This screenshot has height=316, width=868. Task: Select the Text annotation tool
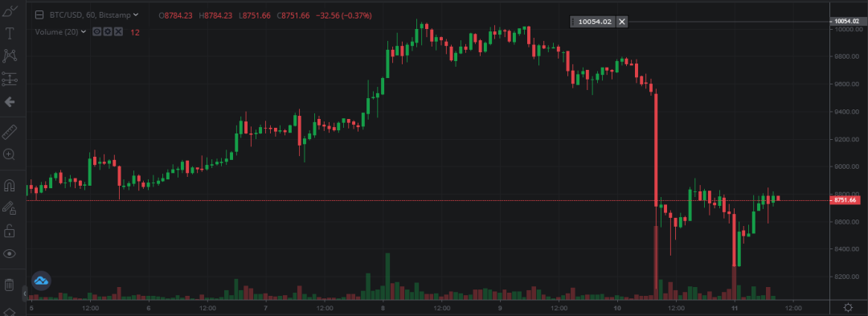pyautogui.click(x=10, y=33)
